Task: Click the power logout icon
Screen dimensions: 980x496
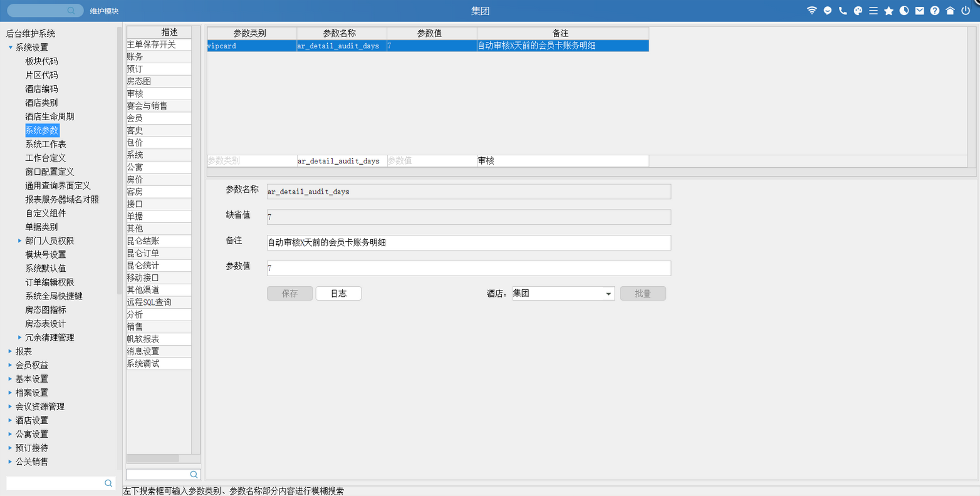Action: [x=966, y=11]
